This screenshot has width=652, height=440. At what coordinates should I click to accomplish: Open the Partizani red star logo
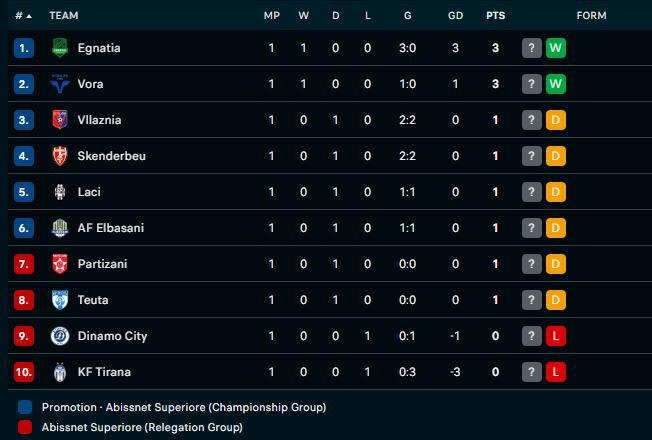point(60,264)
